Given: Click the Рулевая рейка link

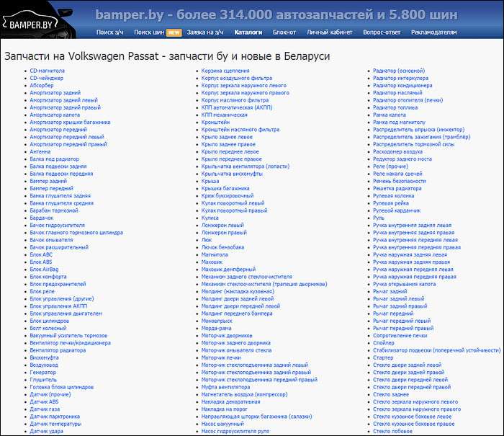Looking at the screenshot, I should coord(390,203).
